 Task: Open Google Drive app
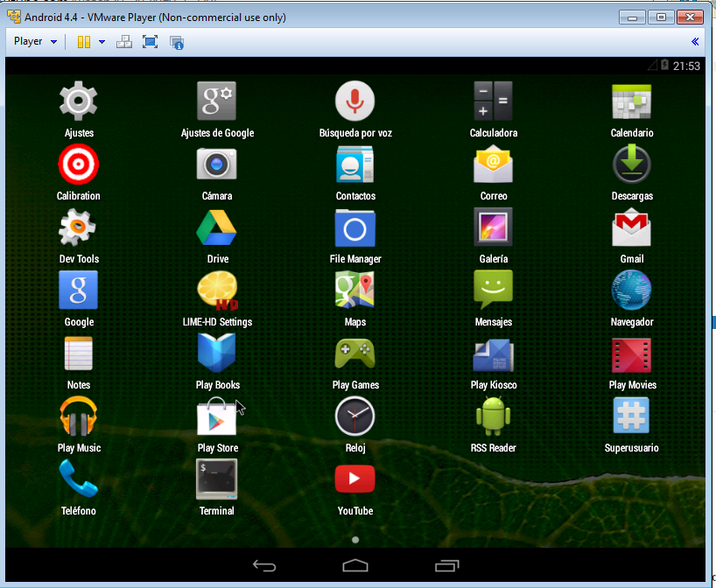point(217,227)
